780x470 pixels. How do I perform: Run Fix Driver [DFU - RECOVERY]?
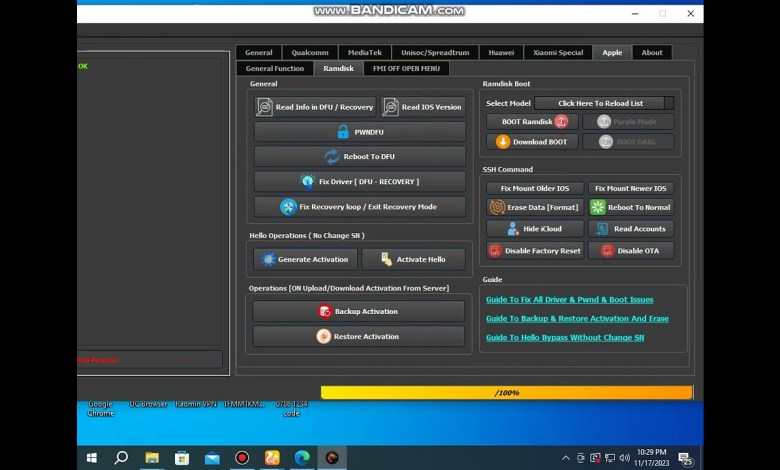coord(359,182)
